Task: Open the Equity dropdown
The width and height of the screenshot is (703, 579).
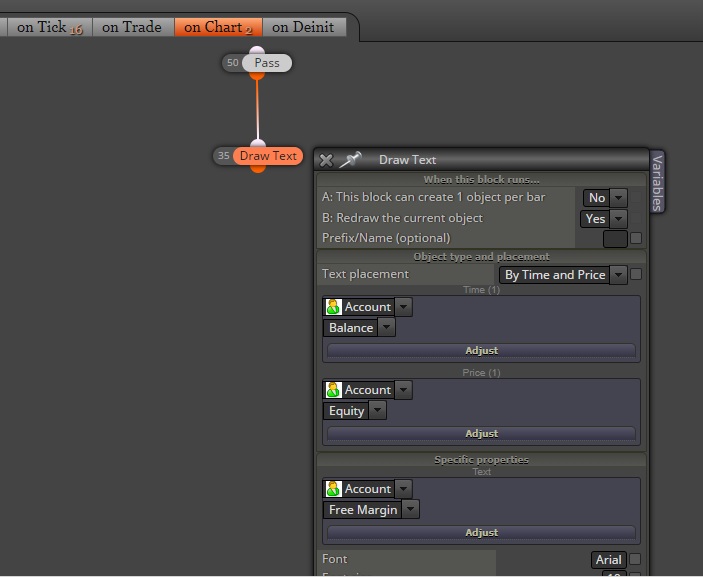Action: coord(378,411)
